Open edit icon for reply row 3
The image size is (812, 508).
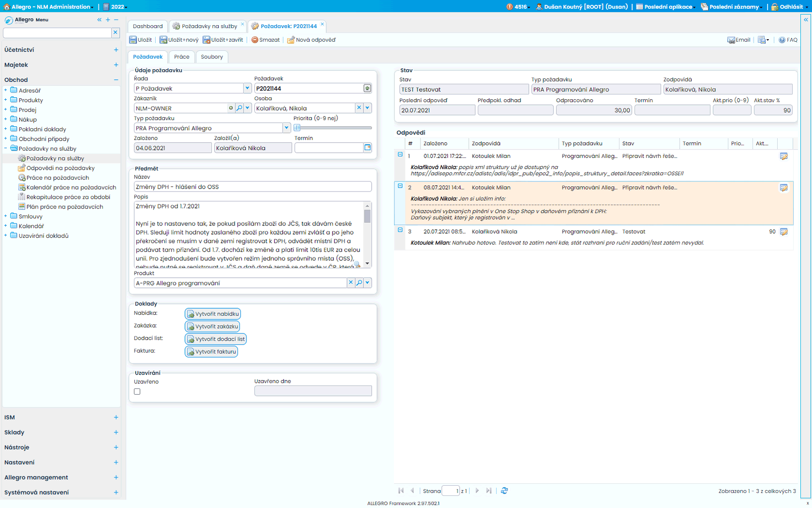point(783,232)
